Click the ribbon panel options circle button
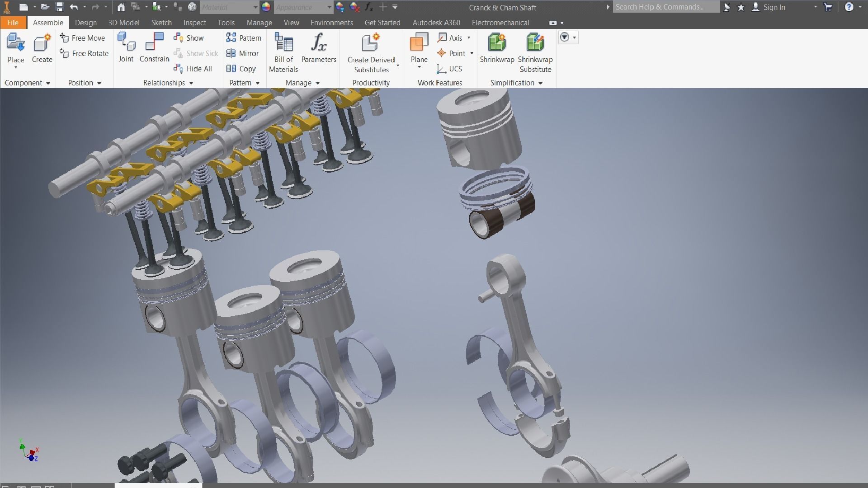 [x=565, y=38]
